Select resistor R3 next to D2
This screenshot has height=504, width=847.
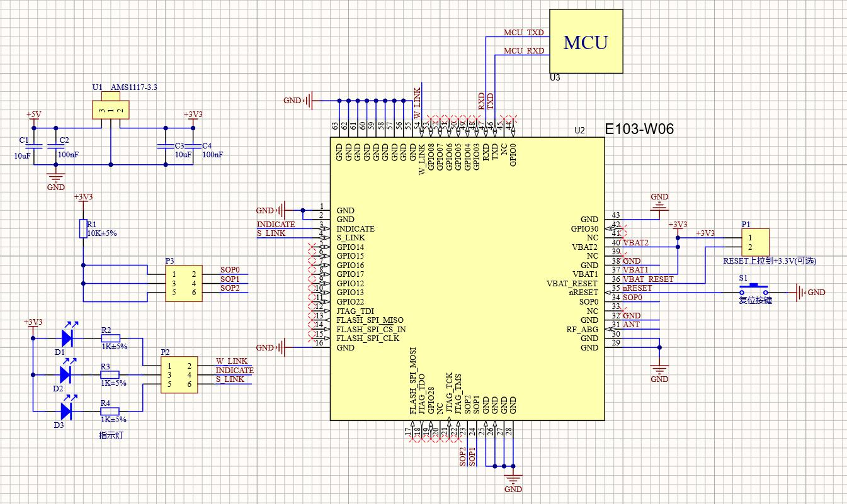[x=110, y=375]
